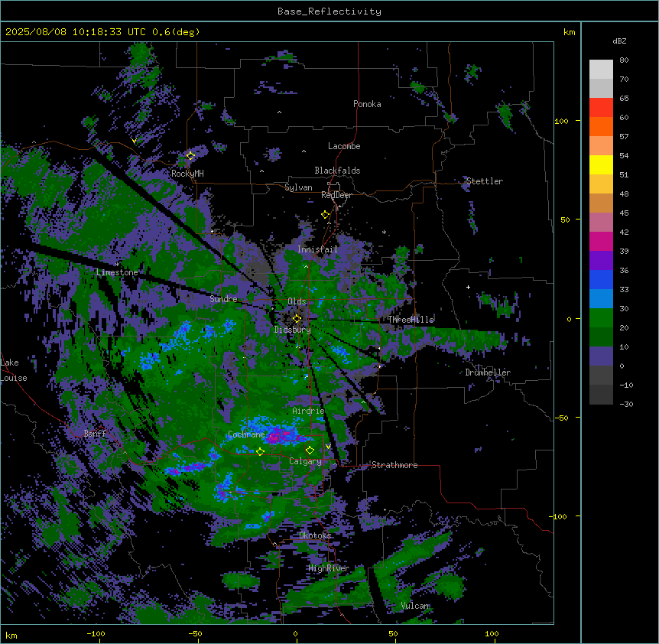Select the yellow diamond marker south of RedDeer
659x644 pixels.
tap(325, 215)
